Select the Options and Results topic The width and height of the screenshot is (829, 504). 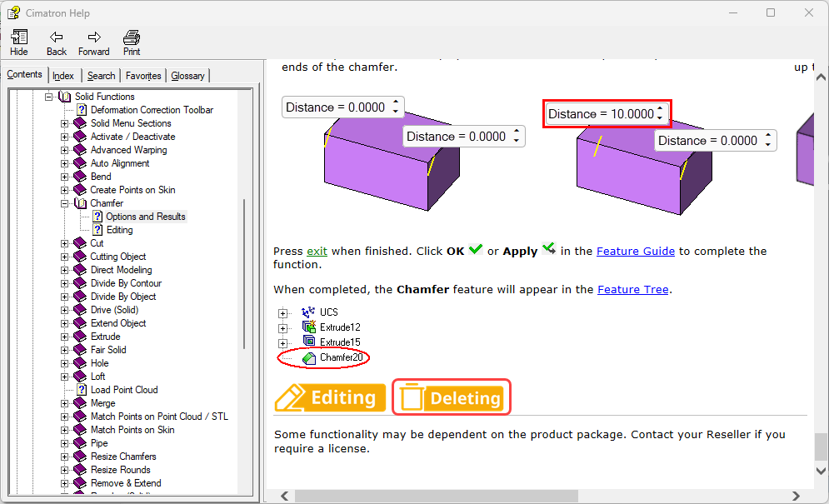tap(146, 217)
